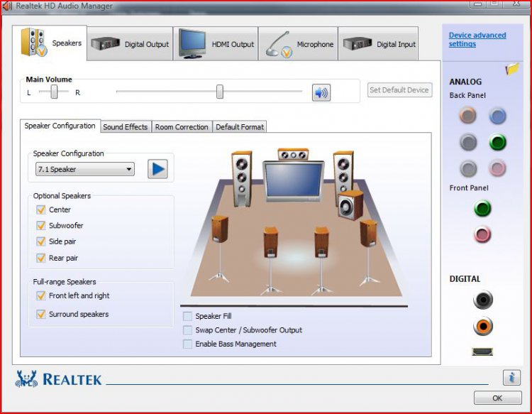Uncheck the Subwoofer optional speaker
The image size is (532, 414).
click(41, 226)
